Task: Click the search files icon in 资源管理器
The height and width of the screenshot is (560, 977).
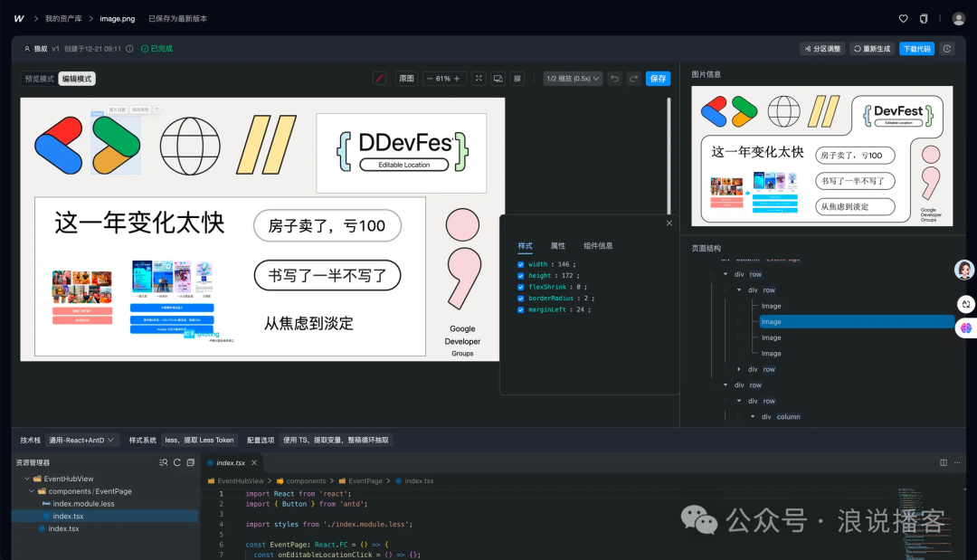Action: tap(163, 462)
